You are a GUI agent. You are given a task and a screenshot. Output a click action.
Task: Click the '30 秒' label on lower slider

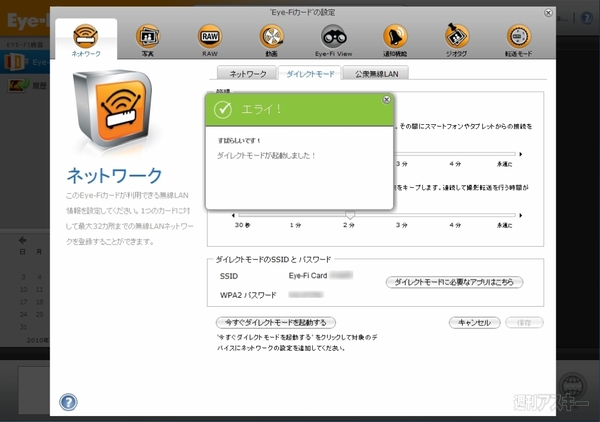[x=242, y=225]
